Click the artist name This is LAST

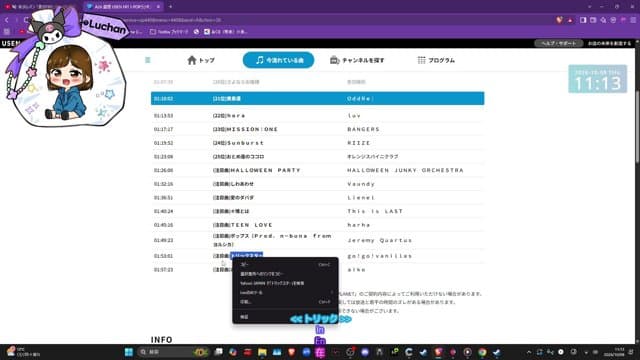pyautogui.click(x=375, y=211)
